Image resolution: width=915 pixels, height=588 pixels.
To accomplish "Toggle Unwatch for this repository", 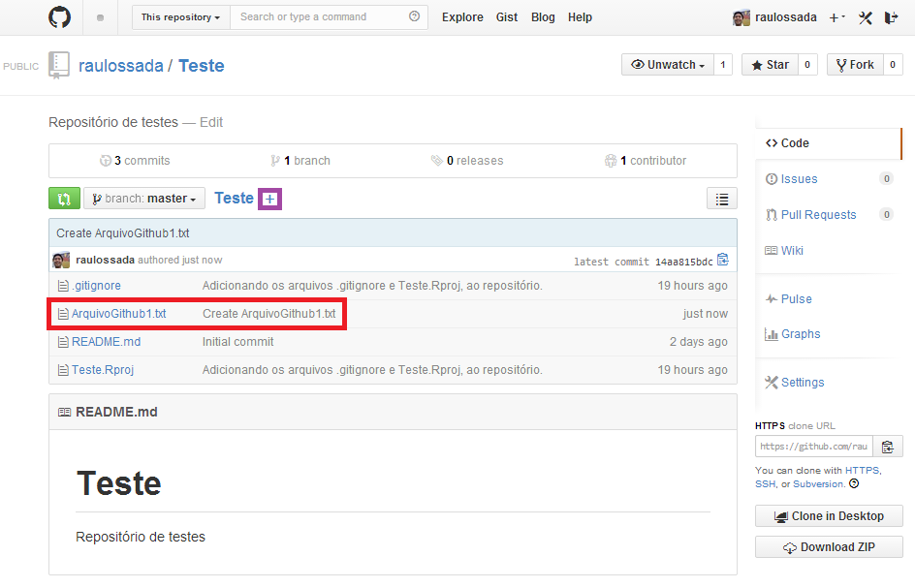I will [x=668, y=65].
